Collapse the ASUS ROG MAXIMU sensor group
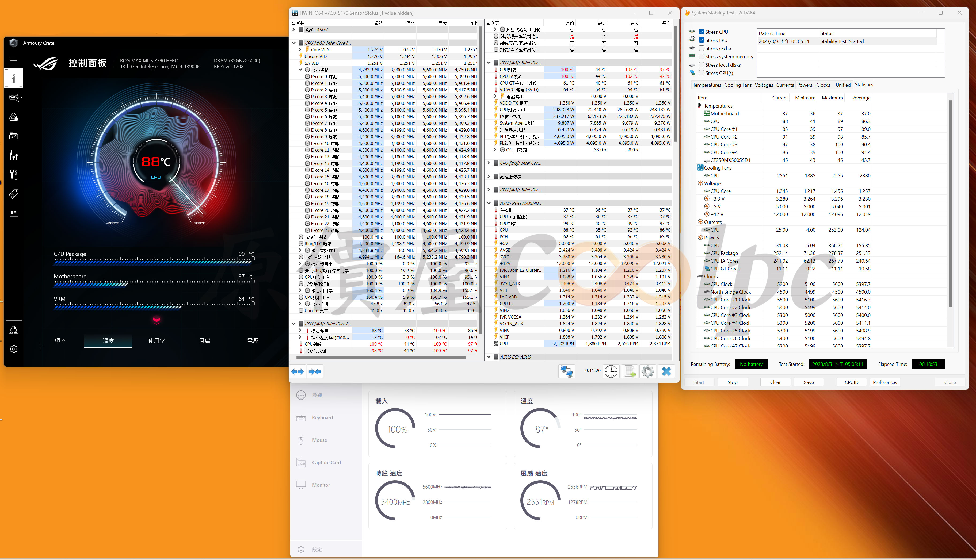Screen dimensions: 976x560 coord(489,203)
